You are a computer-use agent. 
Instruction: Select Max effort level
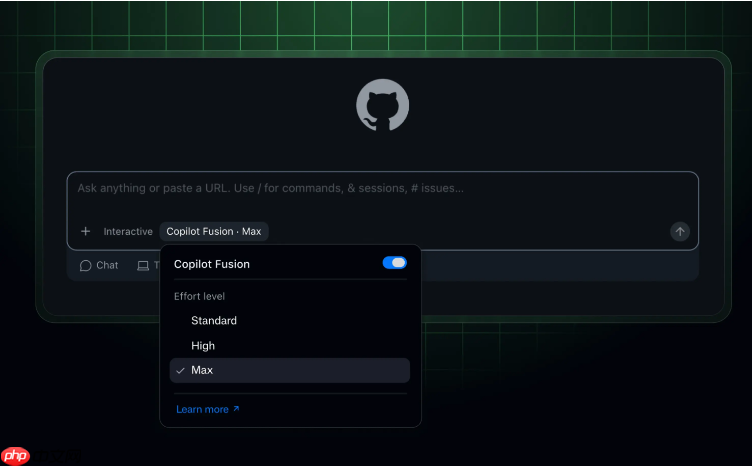290,370
